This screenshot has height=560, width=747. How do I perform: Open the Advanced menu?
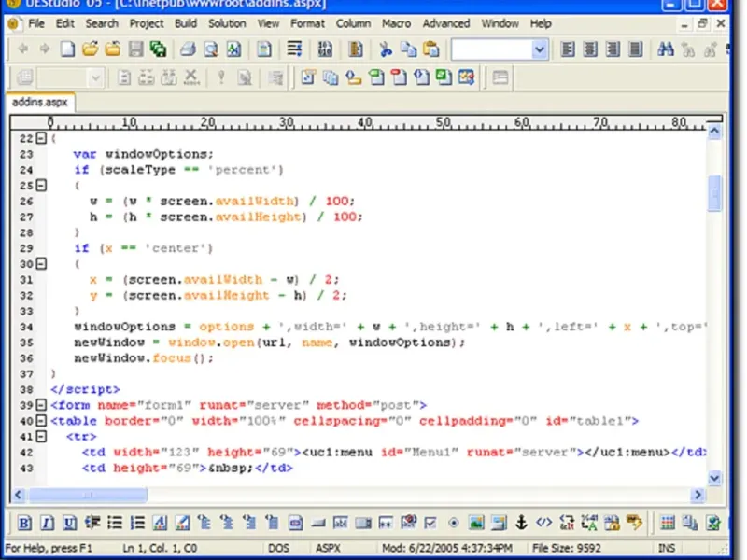coord(445,23)
